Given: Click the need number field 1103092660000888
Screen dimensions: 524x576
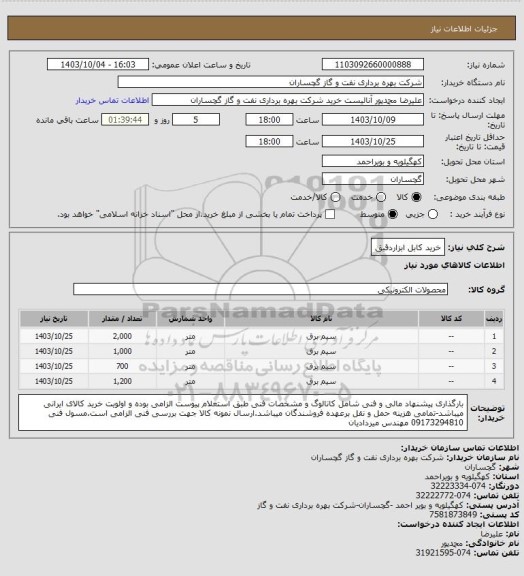Looking at the screenshot, I should pyautogui.click(x=373, y=64).
